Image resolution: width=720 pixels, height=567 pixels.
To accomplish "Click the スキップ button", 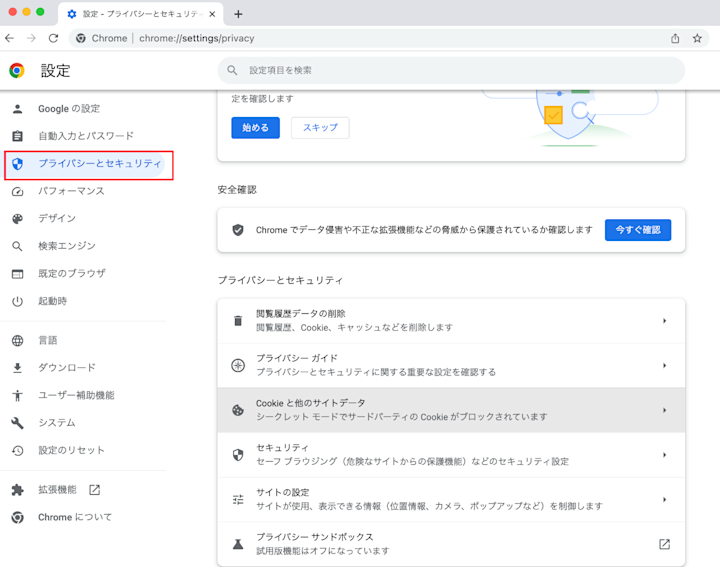I will coord(320,128).
